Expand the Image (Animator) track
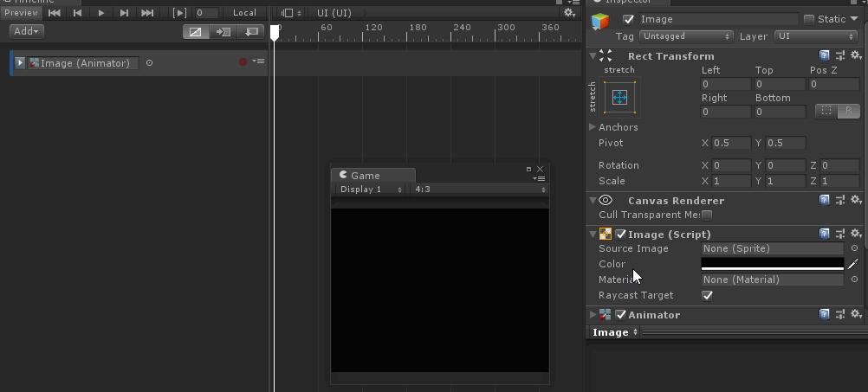This screenshot has width=868, height=392. (x=20, y=63)
